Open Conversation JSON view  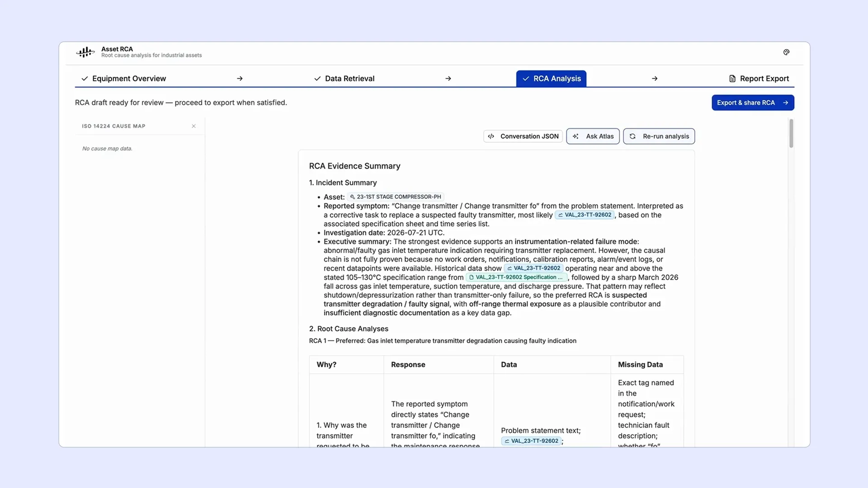click(x=523, y=136)
